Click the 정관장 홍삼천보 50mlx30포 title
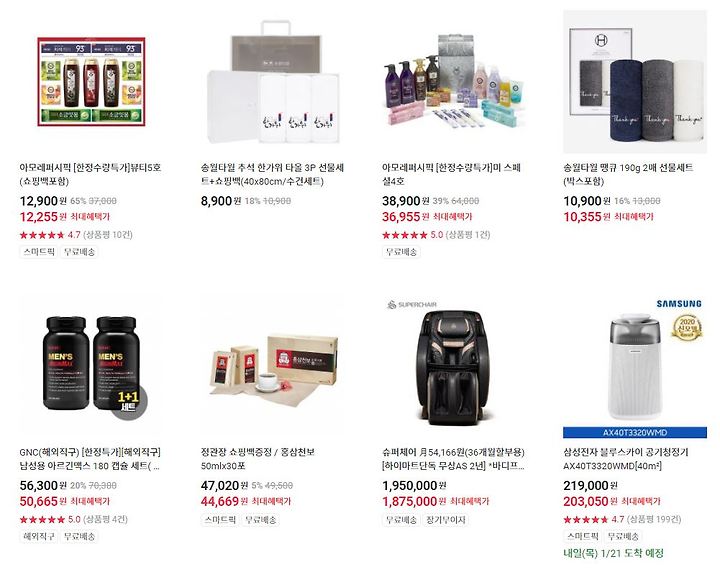Screen dimensions: 720x572 pos(258,459)
